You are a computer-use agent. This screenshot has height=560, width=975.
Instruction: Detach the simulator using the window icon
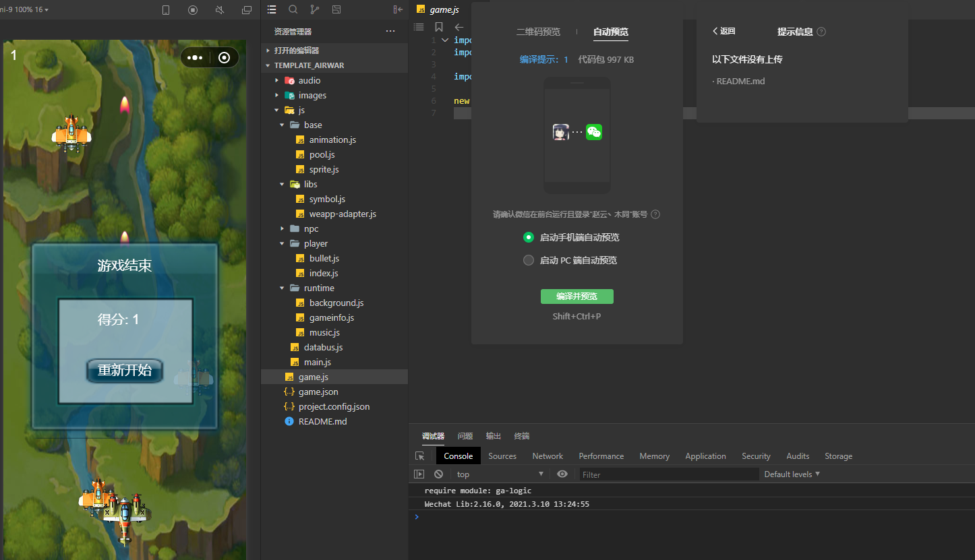247,10
